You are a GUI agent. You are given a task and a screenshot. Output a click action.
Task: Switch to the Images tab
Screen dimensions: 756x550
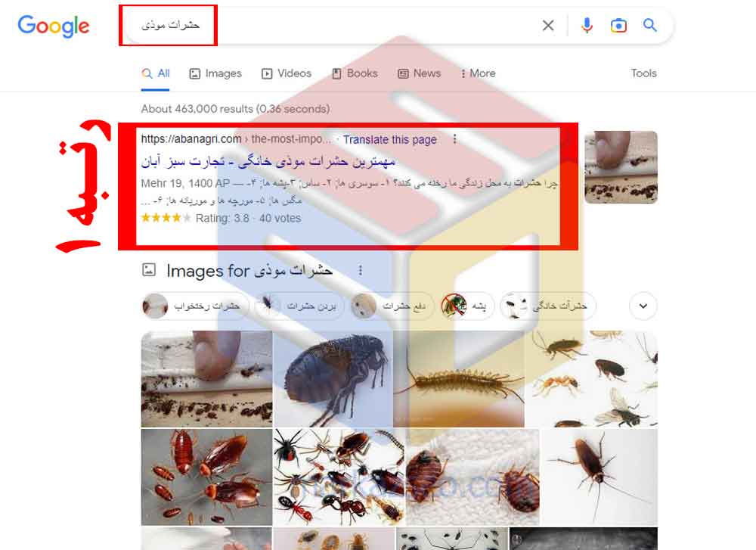pyautogui.click(x=215, y=73)
